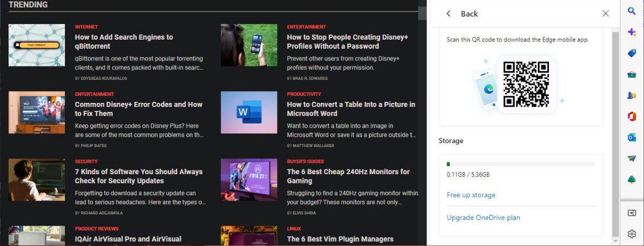The height and width of the screenshot is (246, 644).
Task: Click the INTERNET category label
Action: 86,27
